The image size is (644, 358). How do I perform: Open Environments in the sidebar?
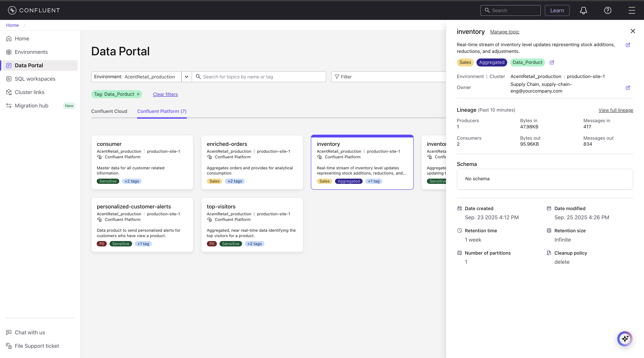31,52
